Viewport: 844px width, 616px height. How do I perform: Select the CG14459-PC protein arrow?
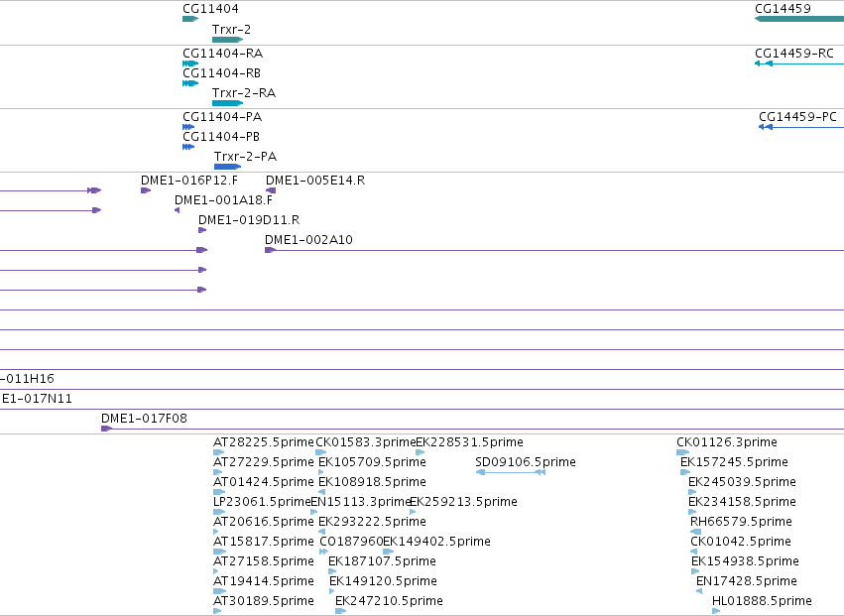pyautogui.click(x=801, y=127)
